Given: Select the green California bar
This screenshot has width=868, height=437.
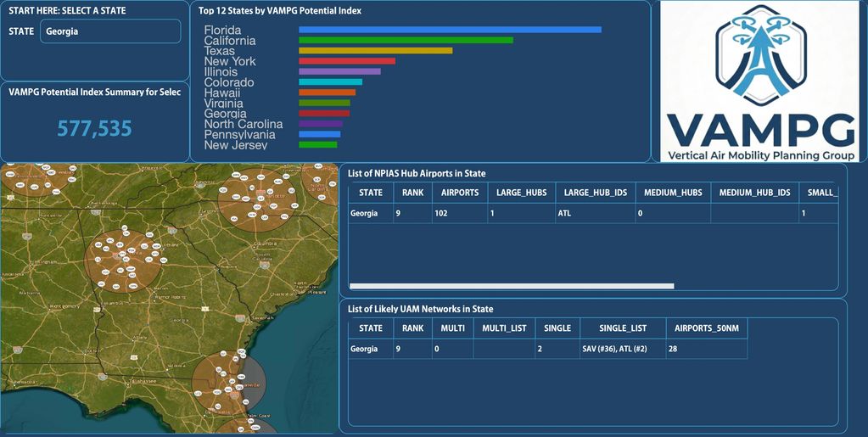Looking at the screenshot, I should 406,41.
